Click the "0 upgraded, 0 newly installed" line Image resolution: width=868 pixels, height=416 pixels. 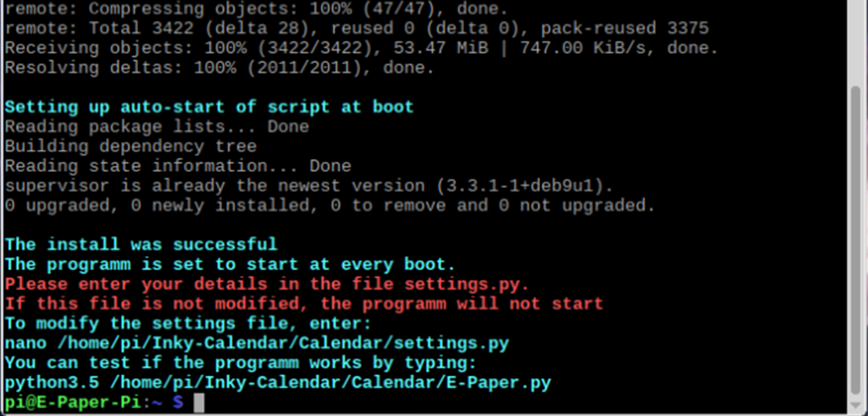(329, 205)
